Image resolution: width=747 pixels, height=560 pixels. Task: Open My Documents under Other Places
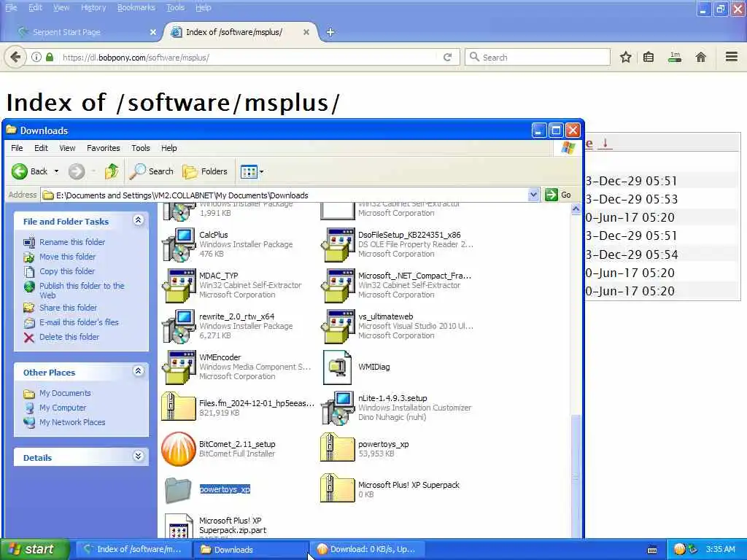click(65, 393)
